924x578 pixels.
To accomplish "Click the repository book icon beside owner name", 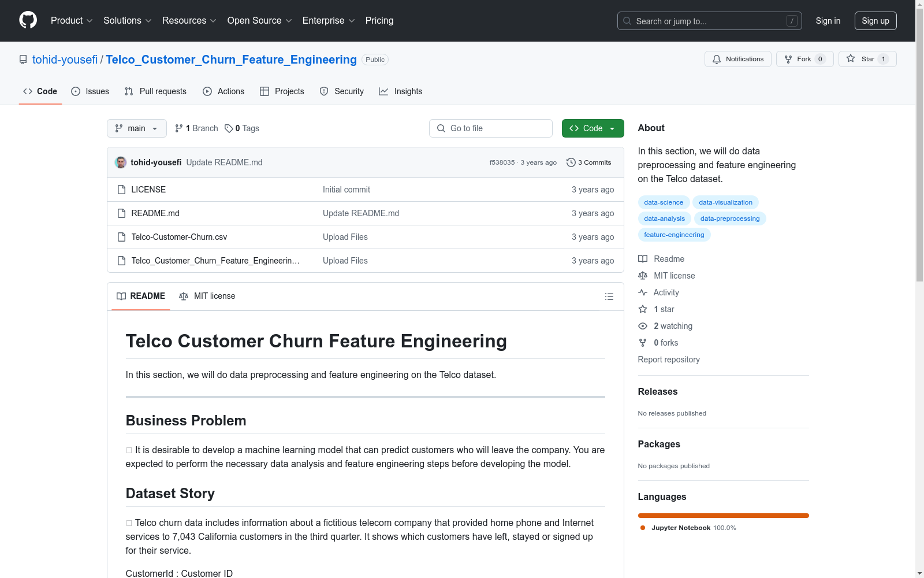I will tap(23, 60).
